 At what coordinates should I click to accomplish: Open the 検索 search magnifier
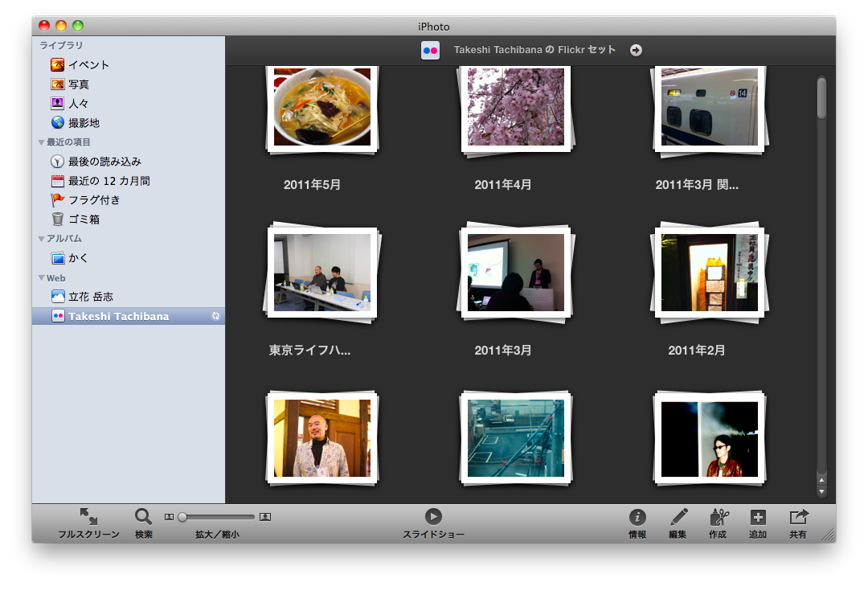tap(143, 517)
